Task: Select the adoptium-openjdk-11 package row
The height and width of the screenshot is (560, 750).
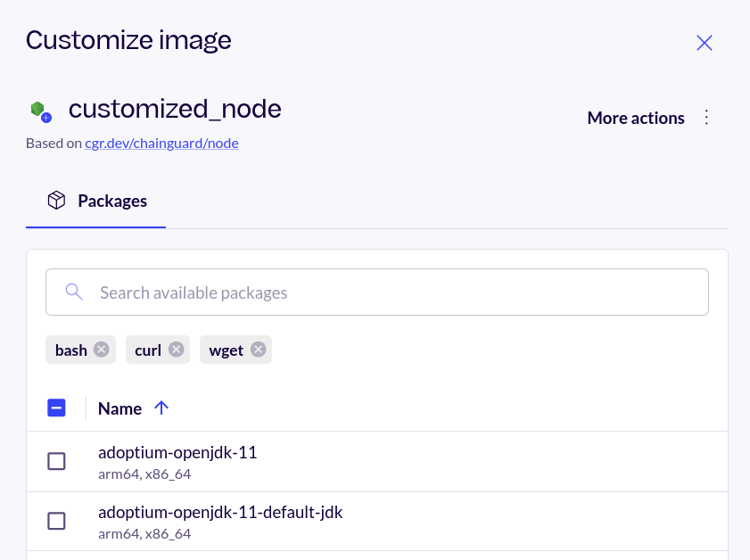Action: (177, 452)
